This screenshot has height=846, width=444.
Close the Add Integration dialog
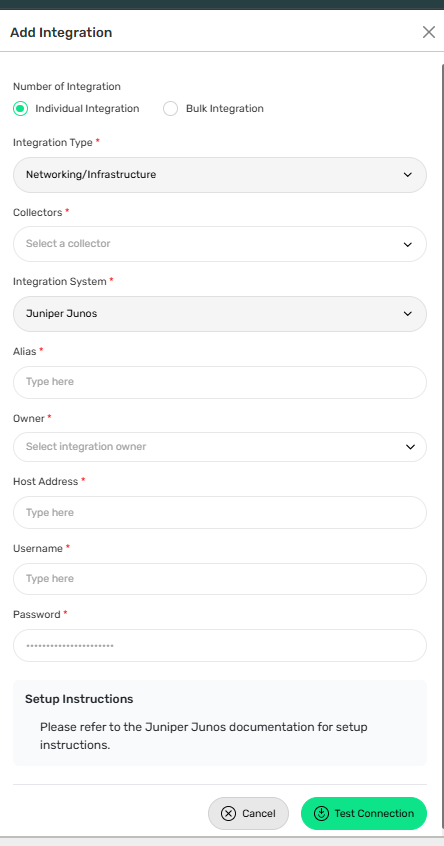coord(428,32)
